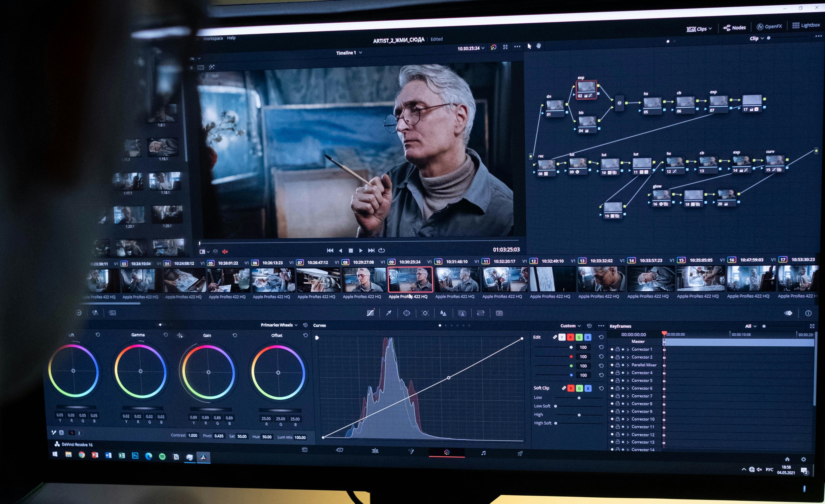The height and width of the screenshot is (504, 825).
Task: Toggle loop playback button
Action: click(x=381, y=250)
